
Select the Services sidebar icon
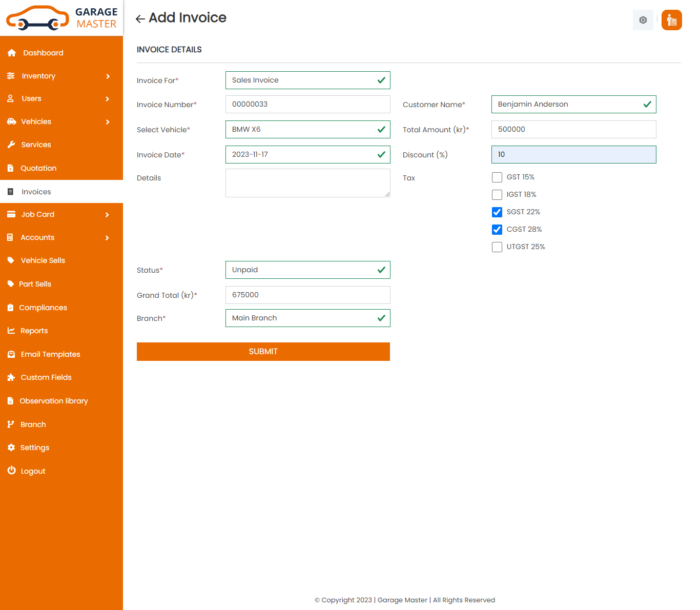tap(11, 145)
